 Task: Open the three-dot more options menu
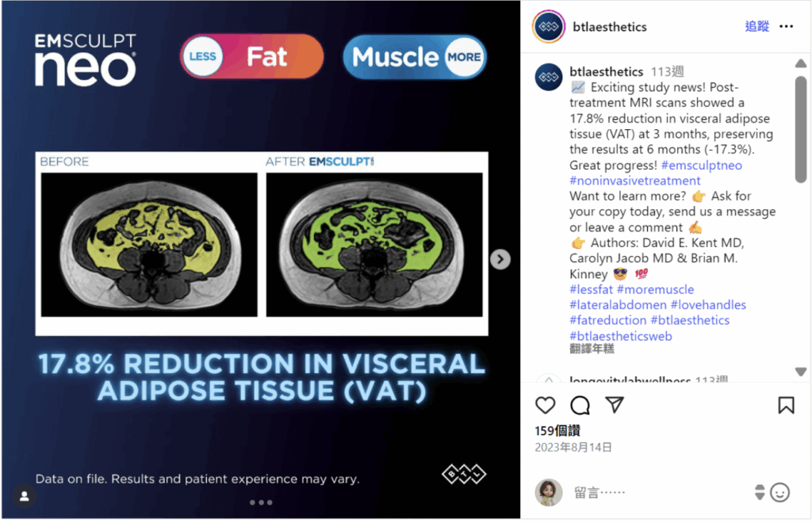(786, 26)
